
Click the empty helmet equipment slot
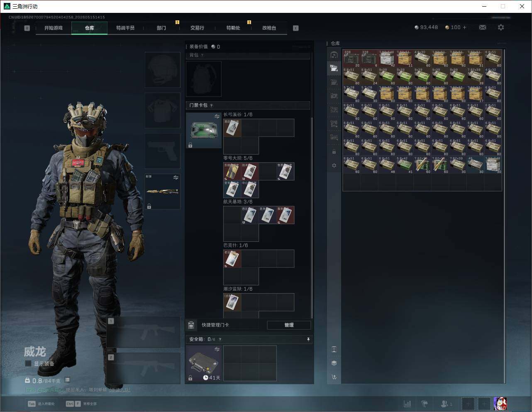click(x=163, y=70)
